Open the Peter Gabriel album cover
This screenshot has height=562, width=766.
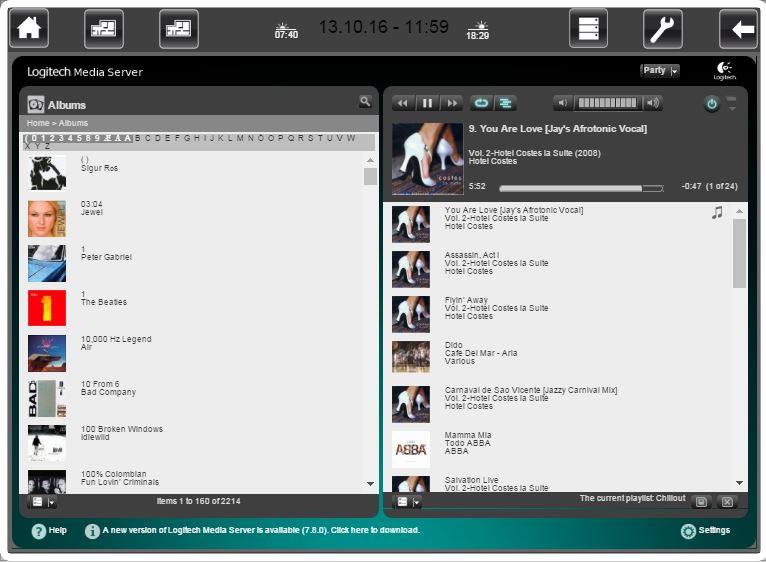point(47,263)
